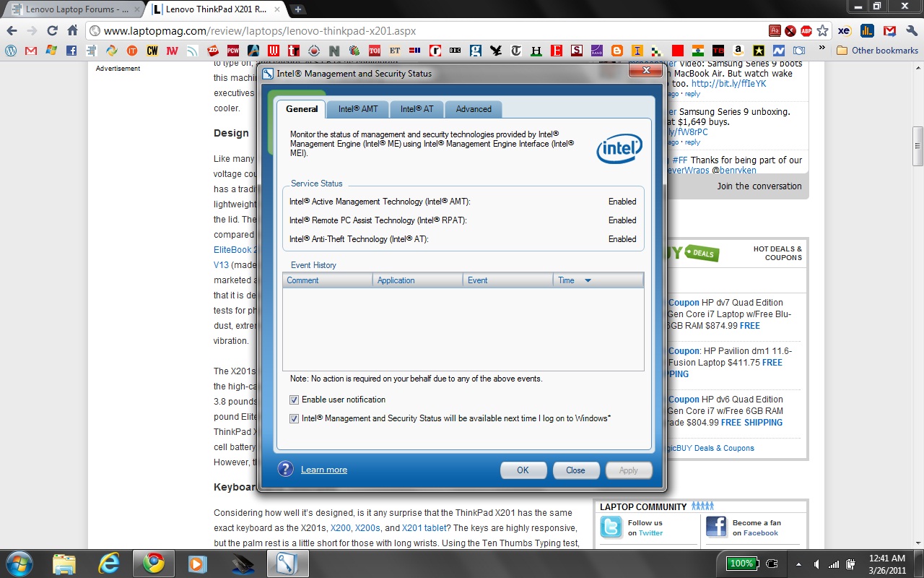Click the Time column sort arrow

(588, 280)
